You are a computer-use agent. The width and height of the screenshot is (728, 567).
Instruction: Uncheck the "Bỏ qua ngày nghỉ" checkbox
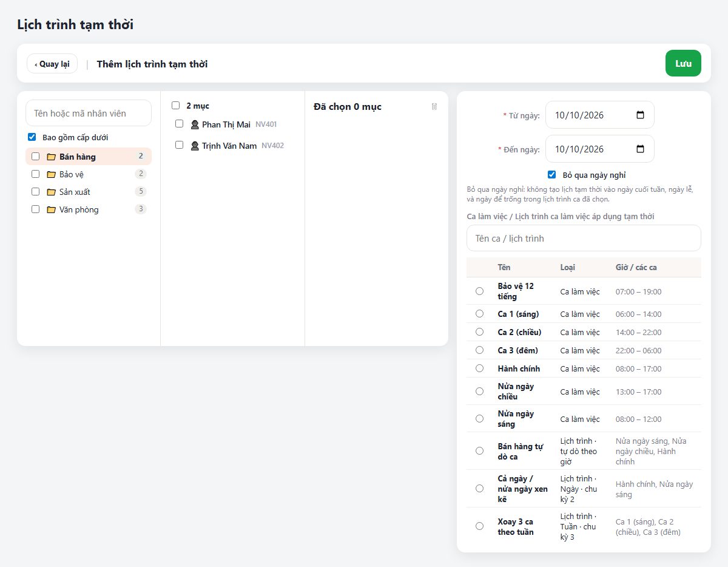coord(552,175)
